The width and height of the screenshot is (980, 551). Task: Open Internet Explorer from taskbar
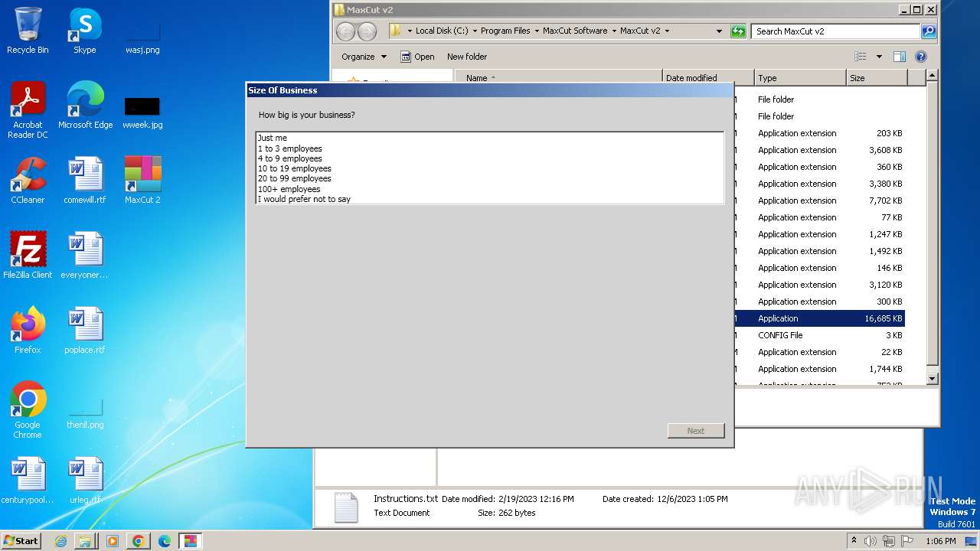(x=60, y=541)
